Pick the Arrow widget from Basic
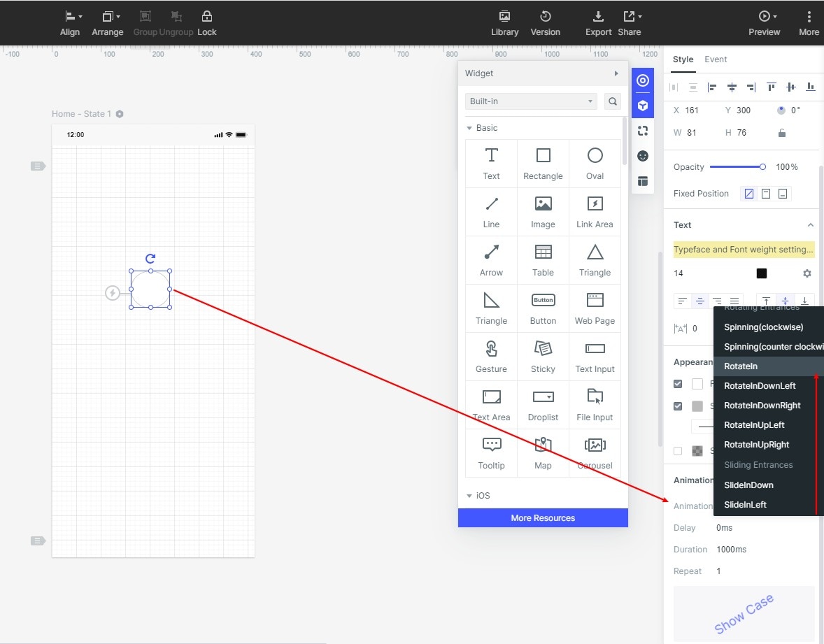824x644 pixels. click(491, 260)
